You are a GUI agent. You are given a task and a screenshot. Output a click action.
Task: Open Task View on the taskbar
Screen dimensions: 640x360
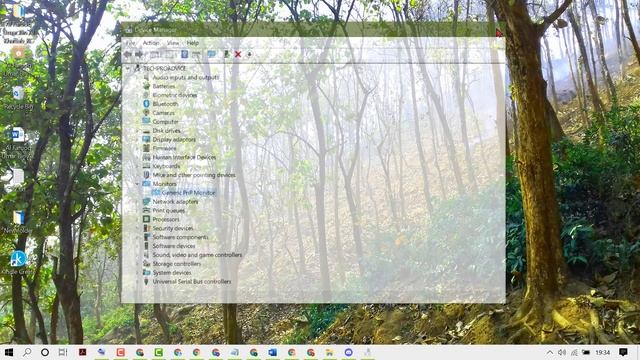(x=63, y=352)
